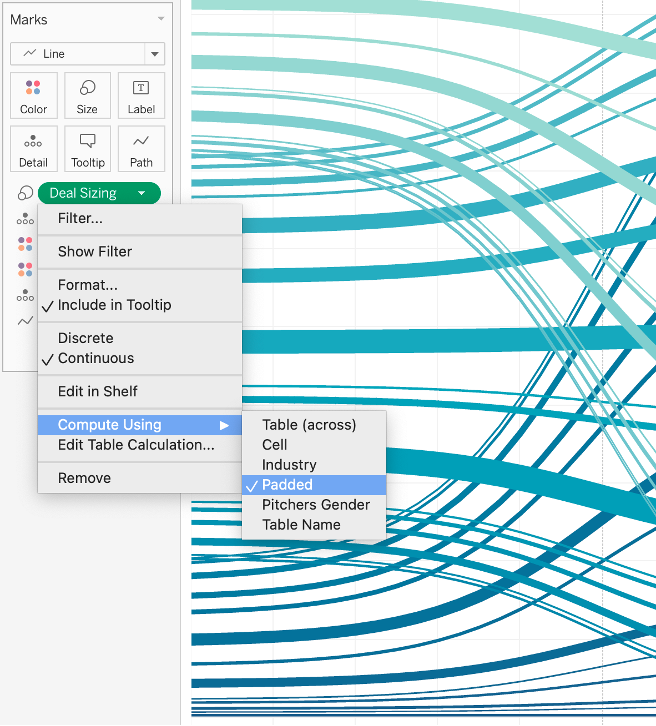
Task: Open Format... from the context menu
Action: 140,285
